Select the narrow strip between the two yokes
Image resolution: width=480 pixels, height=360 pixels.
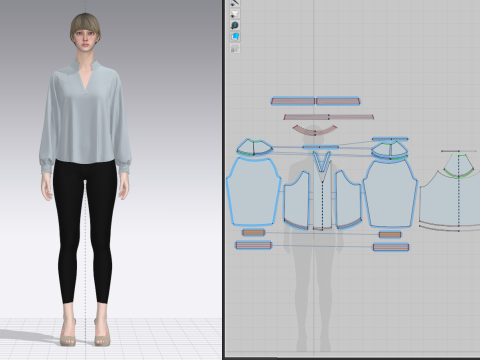coord(321,147)
